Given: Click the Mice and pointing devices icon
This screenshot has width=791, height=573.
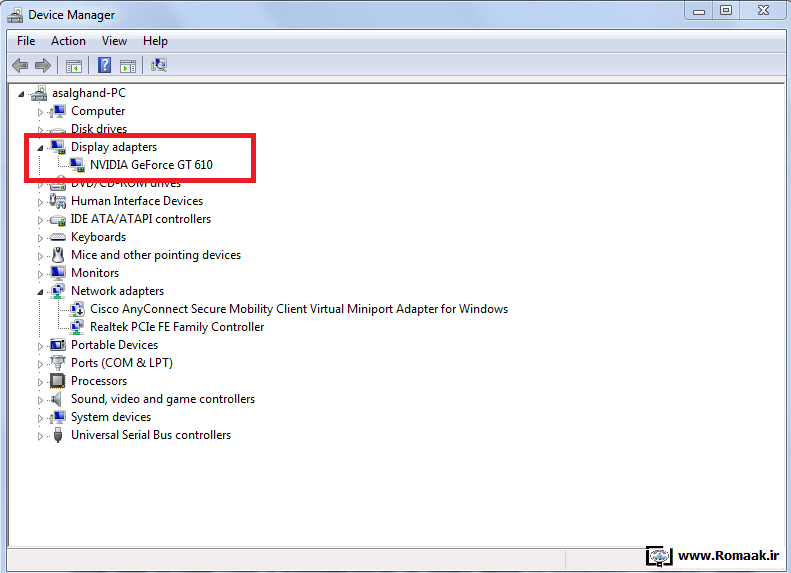Looking at the screenshot, I should 58,255.
